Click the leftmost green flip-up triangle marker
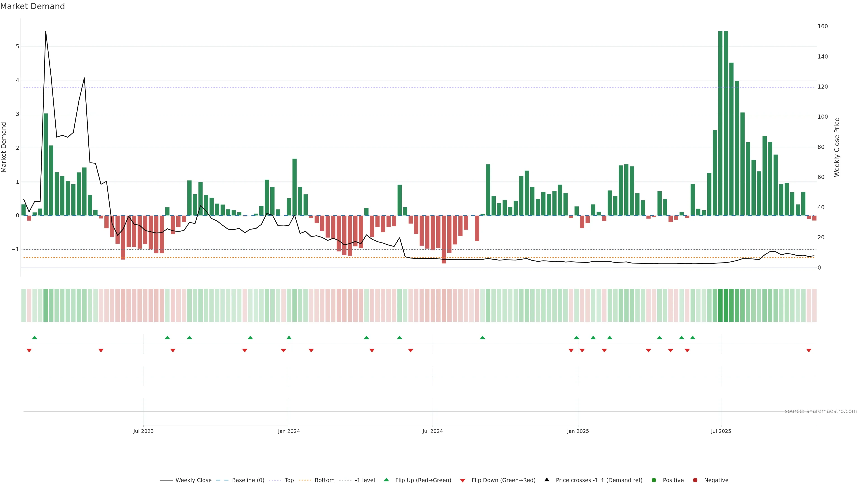 34,338
